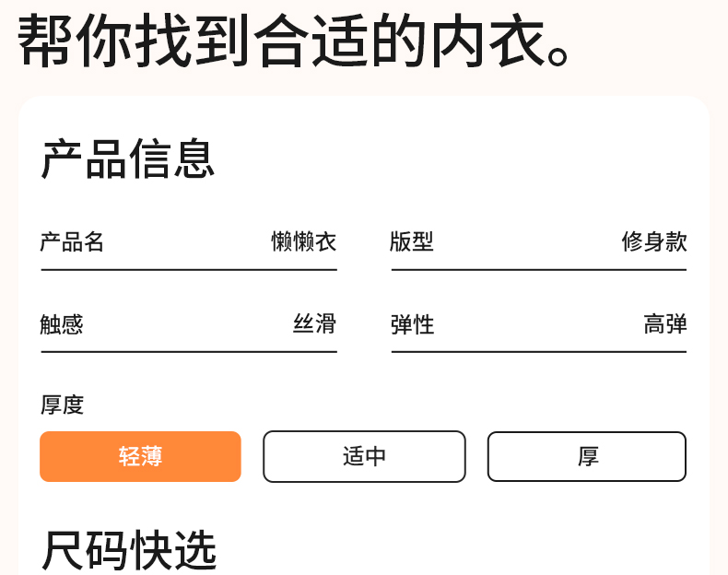Click the 厚度 section label
The height and width of the screenshot is (575, 728).
[x=62, y=405]
